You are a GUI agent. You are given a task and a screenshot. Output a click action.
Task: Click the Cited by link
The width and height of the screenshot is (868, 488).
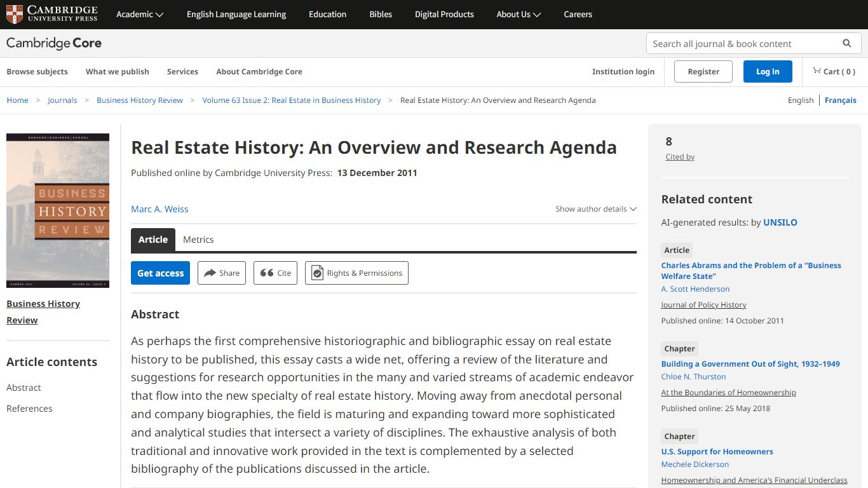tap(680, 157)
